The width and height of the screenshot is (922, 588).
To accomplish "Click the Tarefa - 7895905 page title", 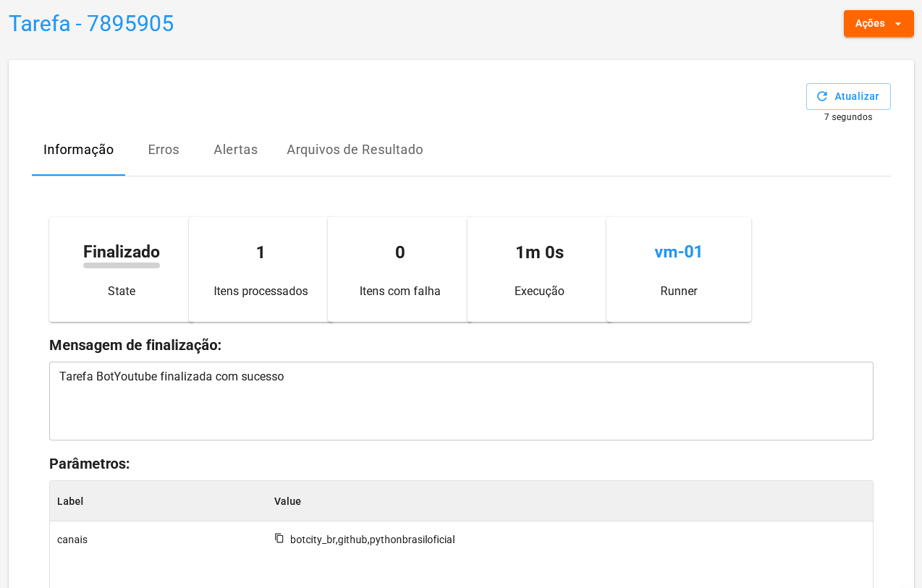I will 91,24.
